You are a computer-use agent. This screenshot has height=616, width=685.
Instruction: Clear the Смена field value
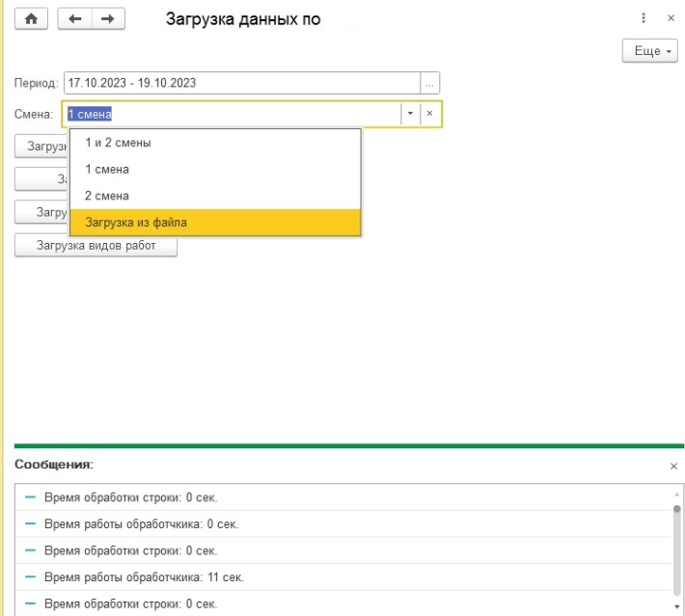[x=430, y=114]
